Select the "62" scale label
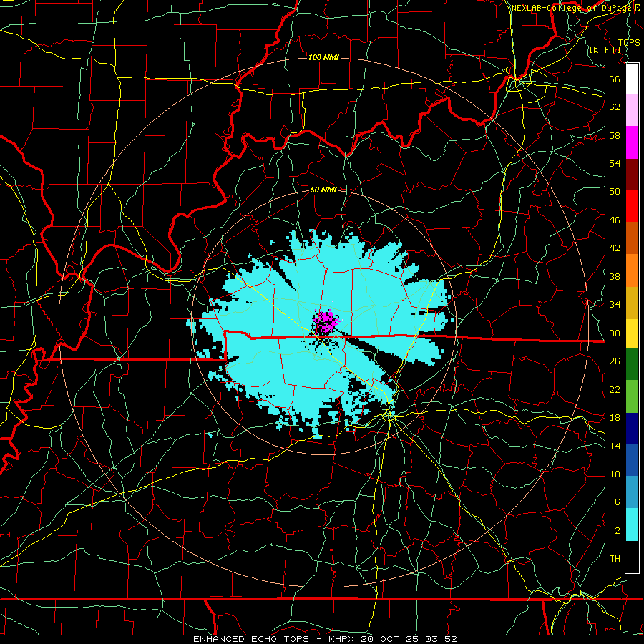The height and width of the screenshot is (644, 644). pyautogui.click(x=615, y=107)
